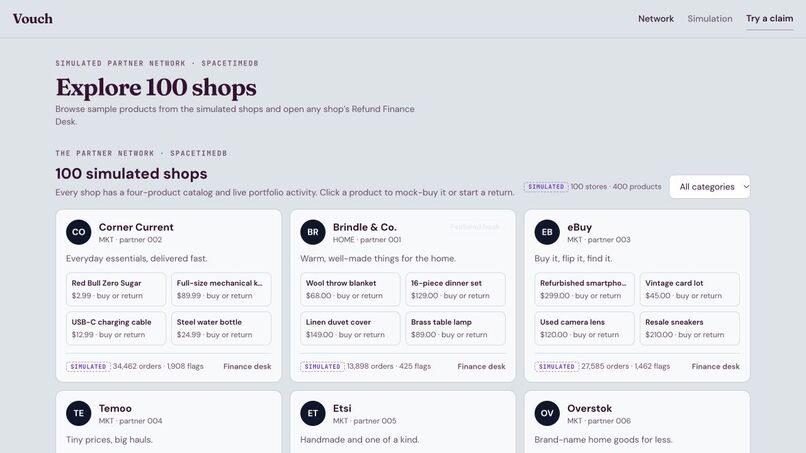
Task: Click 'Tiny prices, big hauls.' tagline
Action: [109, 440]
